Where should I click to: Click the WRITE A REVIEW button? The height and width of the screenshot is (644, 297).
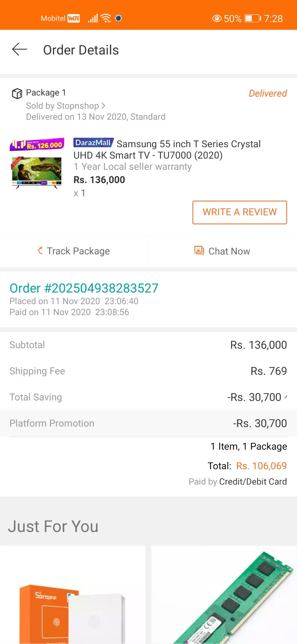(239, 212)
